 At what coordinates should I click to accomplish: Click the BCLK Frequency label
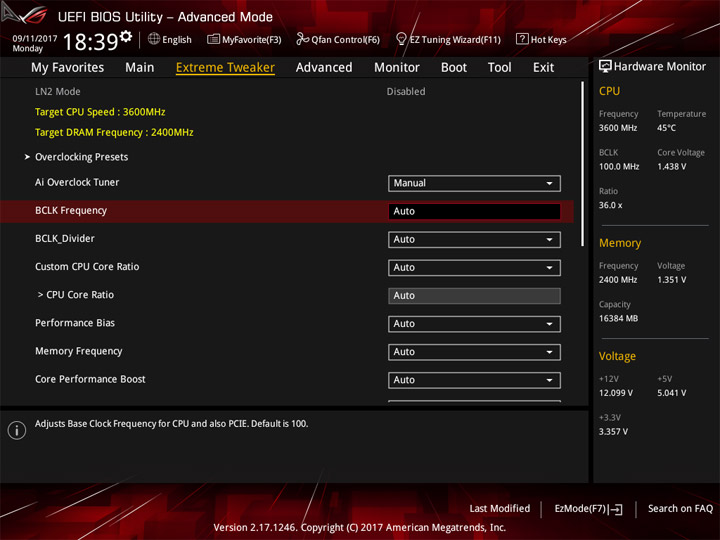click(71, 210)
